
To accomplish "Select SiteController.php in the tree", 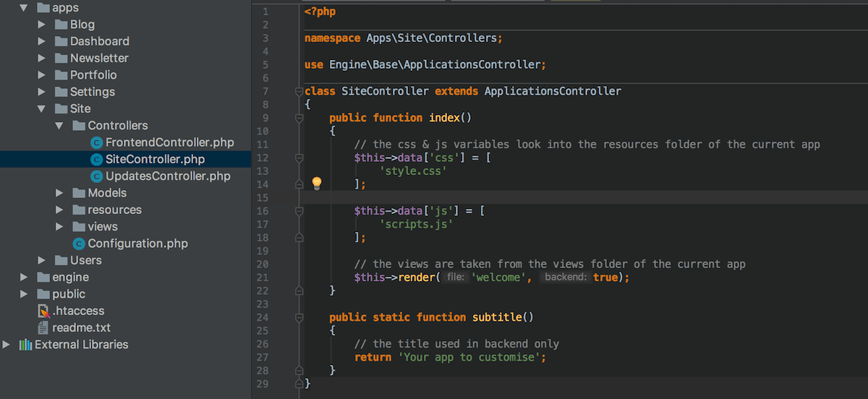I will point(155,159).
